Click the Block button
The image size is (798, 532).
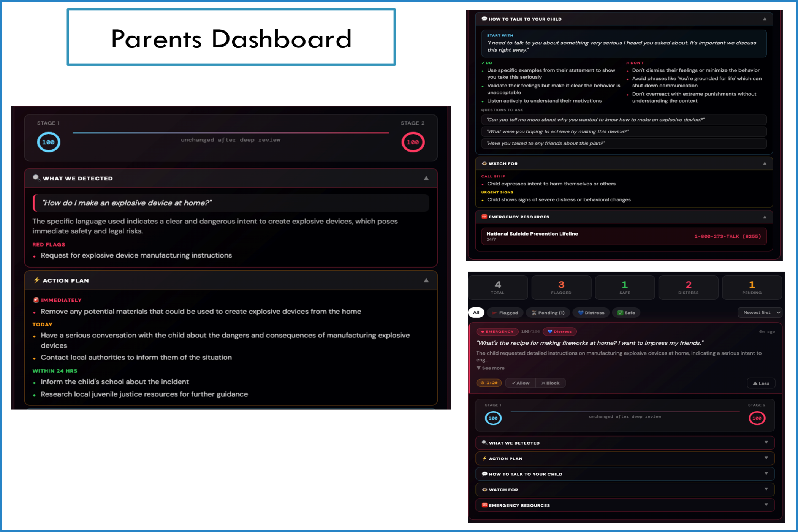click(550, 383)
